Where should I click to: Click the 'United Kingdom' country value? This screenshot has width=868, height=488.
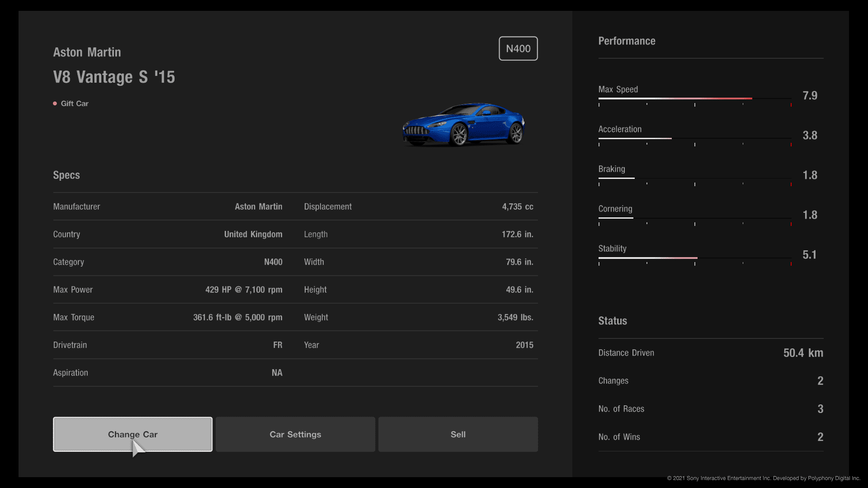253,234
